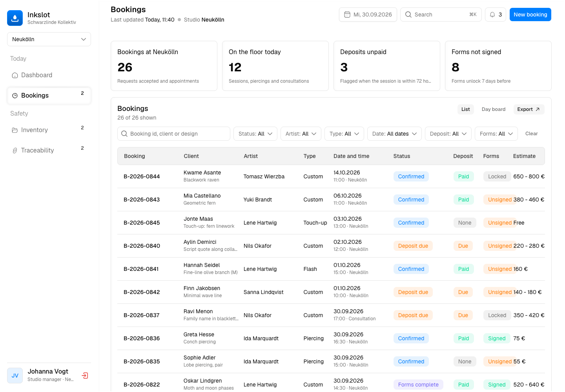Expand the Type: All filter
The height and width of the screenshot is (392, 565).
pyautogui.click(x=344, y=134)
